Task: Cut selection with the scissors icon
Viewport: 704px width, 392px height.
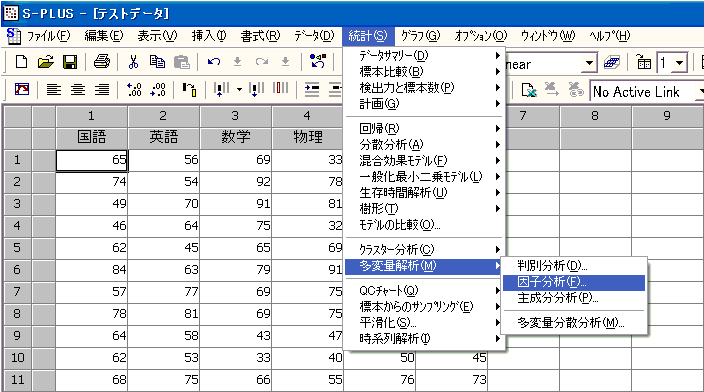Action: click(133, 62)
